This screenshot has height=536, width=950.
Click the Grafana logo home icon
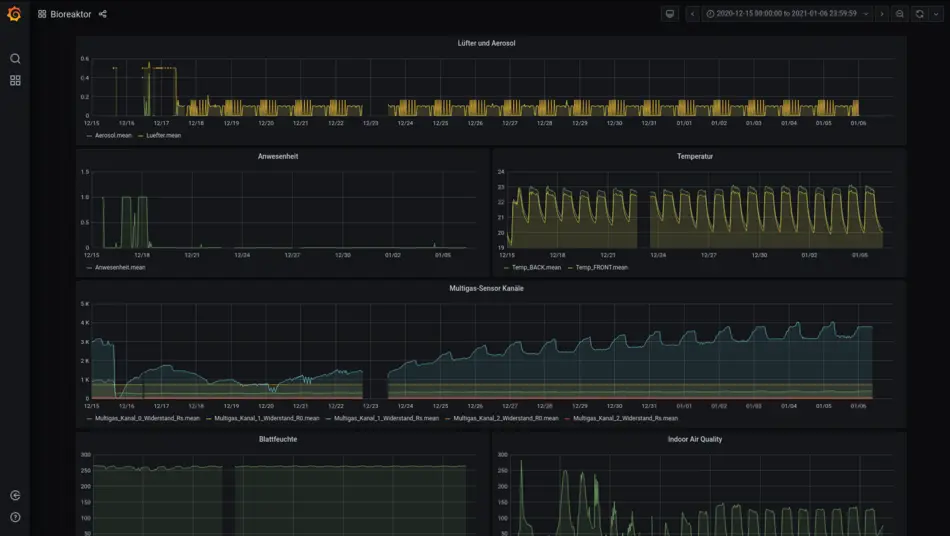(14, 14)
